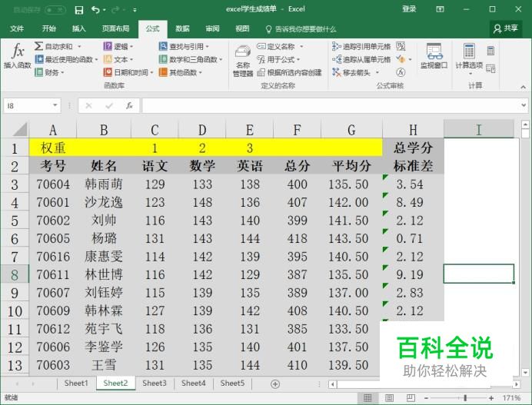Click the Calculate Sheet icon
532x405 pixels.
point(490,68)
